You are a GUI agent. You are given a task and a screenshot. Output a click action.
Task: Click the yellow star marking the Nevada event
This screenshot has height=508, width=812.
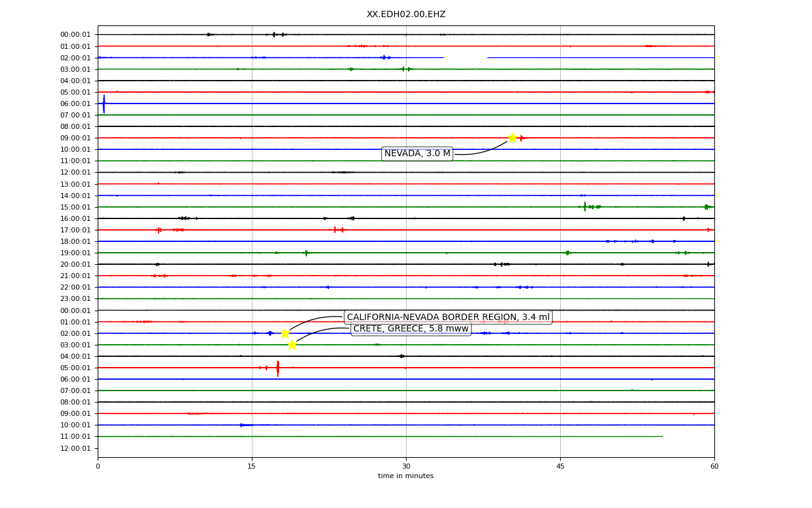point(512,138)
